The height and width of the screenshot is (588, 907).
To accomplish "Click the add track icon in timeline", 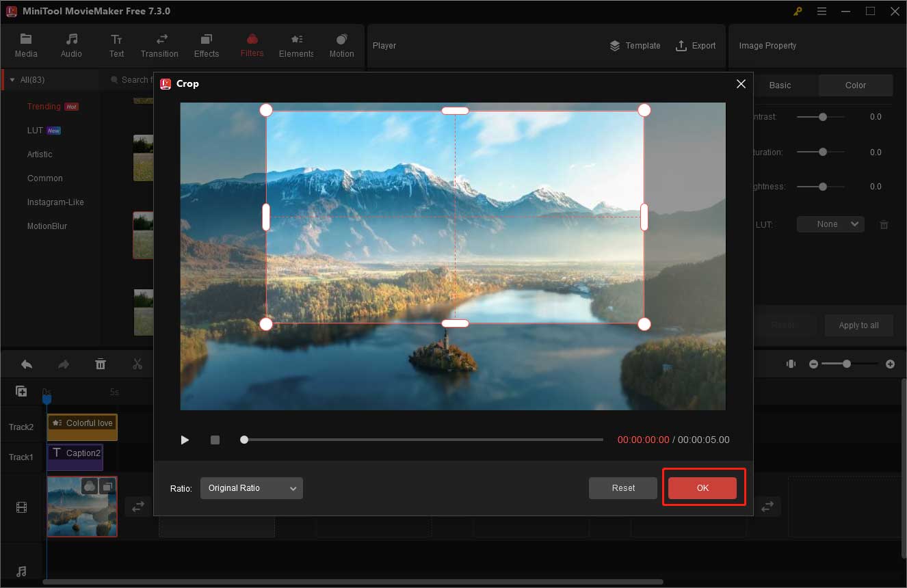I will tap(21, 391).
